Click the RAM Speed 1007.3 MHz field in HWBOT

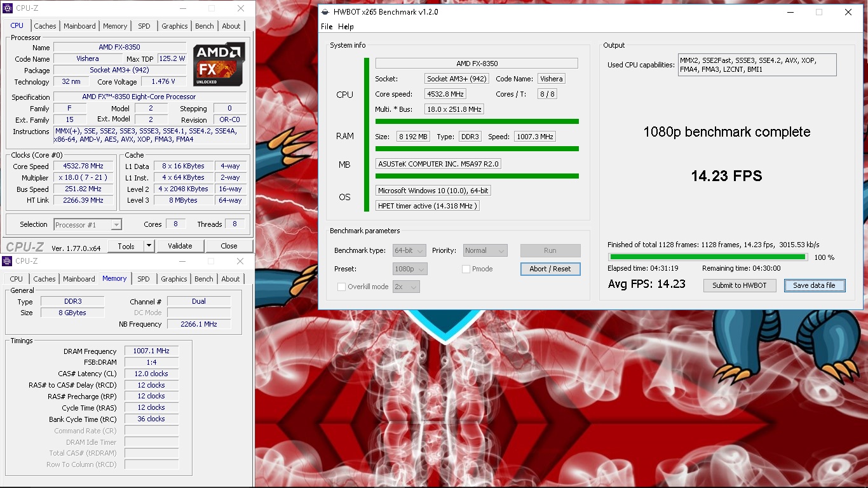535,137
